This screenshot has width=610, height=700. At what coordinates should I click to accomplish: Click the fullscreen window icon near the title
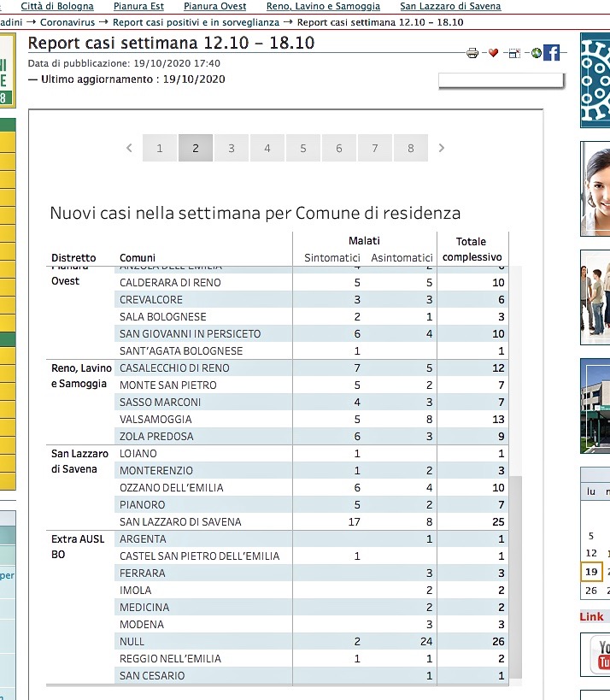click(514, 54)
